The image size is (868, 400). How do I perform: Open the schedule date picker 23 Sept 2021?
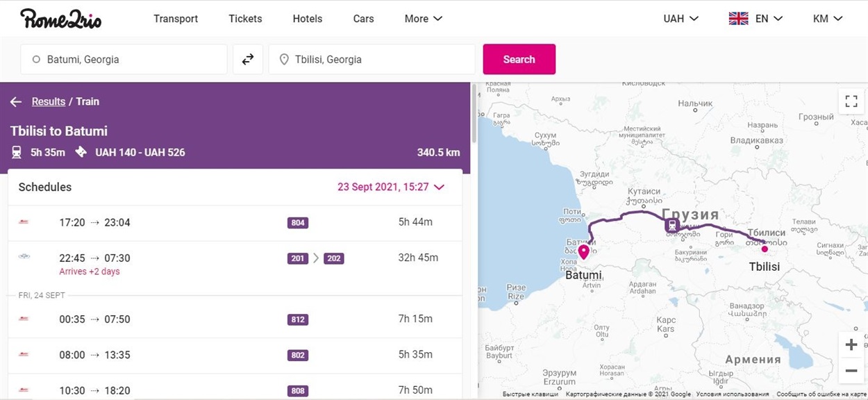pos(391,187)
